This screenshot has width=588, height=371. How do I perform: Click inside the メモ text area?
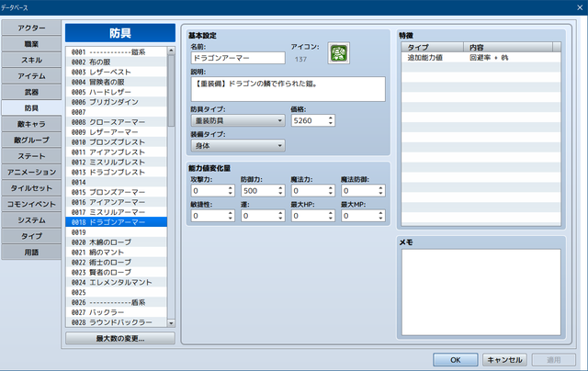[481, 292]
